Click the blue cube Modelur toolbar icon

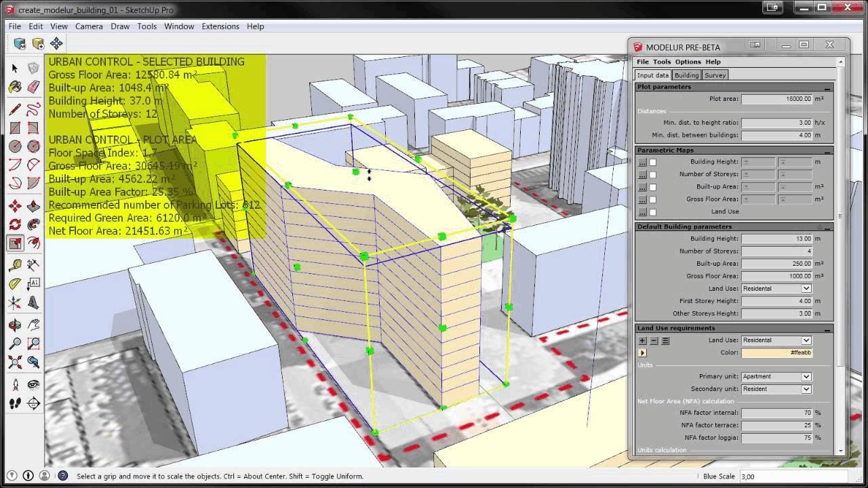click(x=20, y=43)
